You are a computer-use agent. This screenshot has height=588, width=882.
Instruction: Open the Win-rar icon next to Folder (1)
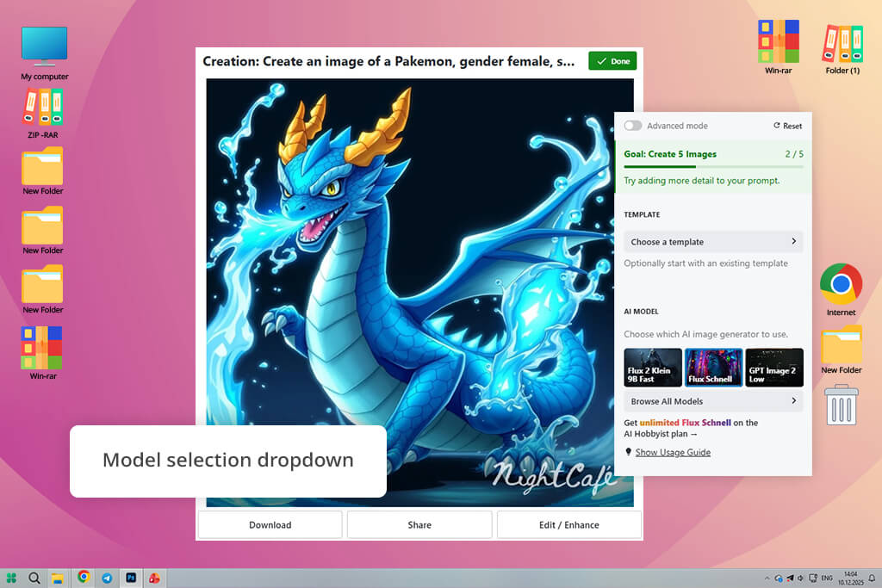coord(778,47)
